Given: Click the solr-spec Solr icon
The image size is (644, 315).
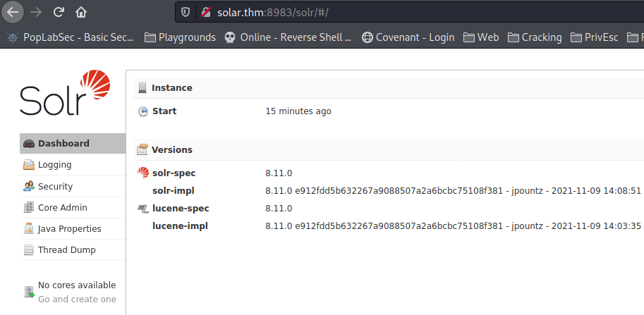Looking at the screenshot, I should click(143, 173).
